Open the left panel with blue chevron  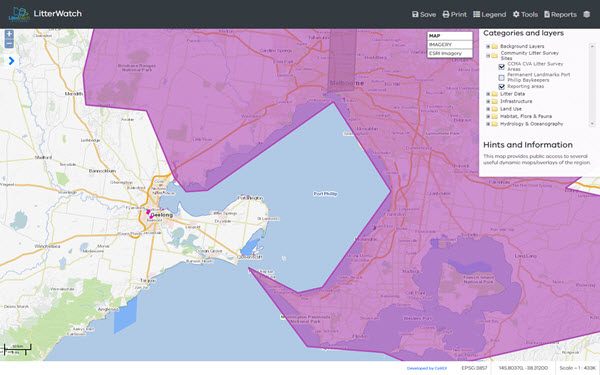pyautogui.click(x=11, y=60)
